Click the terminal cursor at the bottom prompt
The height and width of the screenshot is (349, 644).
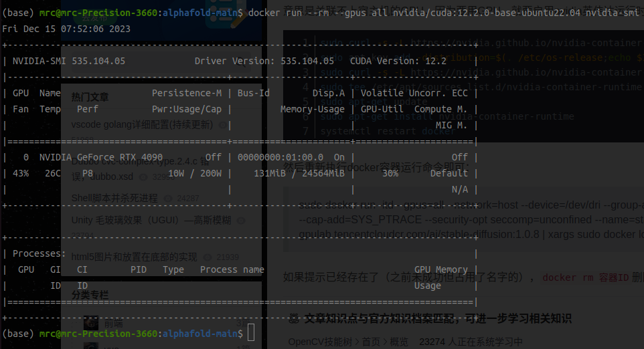click(x=251, y=332)
